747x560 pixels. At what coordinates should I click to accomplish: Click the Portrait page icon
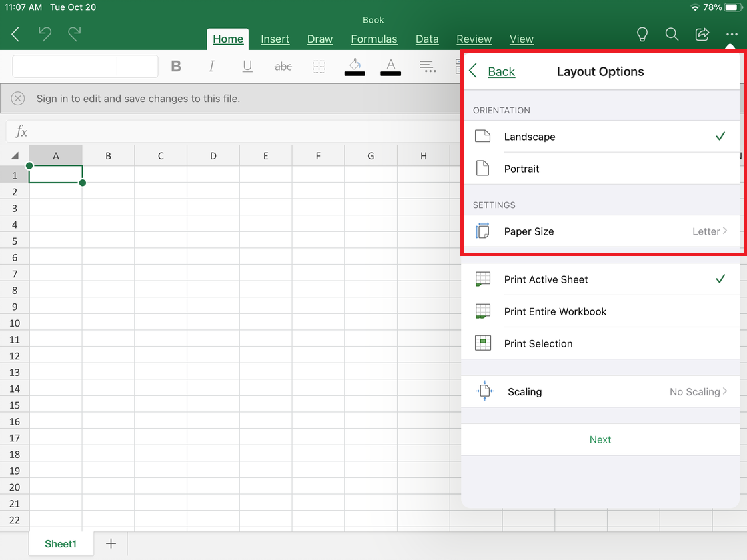(483, 168)
